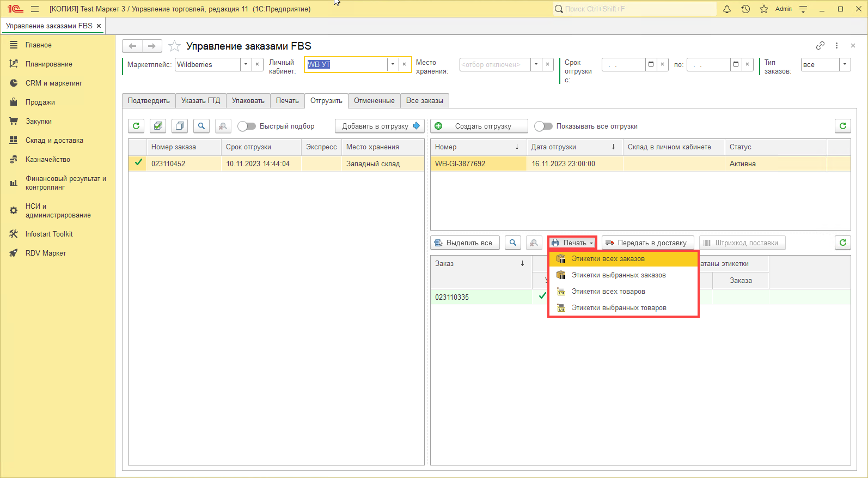Open service settings icon next to Admin
Viewport: 868px width, 478px height.
803,9
